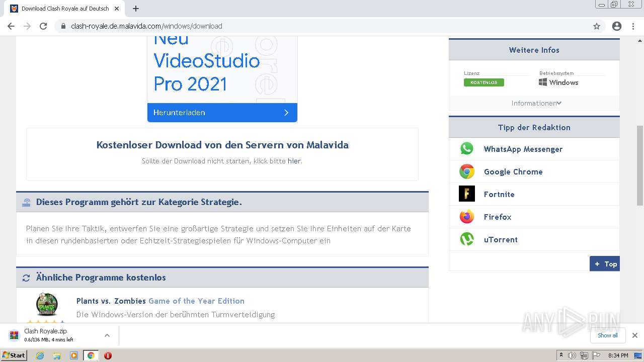Click Show all downloads

(x=608, y=335)
